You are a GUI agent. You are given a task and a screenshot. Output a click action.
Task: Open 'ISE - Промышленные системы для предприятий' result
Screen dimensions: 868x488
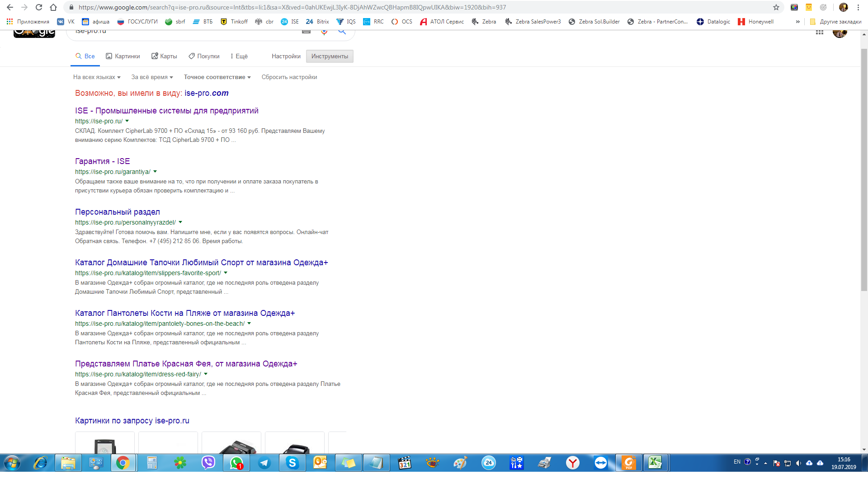(x=167, y=111)
